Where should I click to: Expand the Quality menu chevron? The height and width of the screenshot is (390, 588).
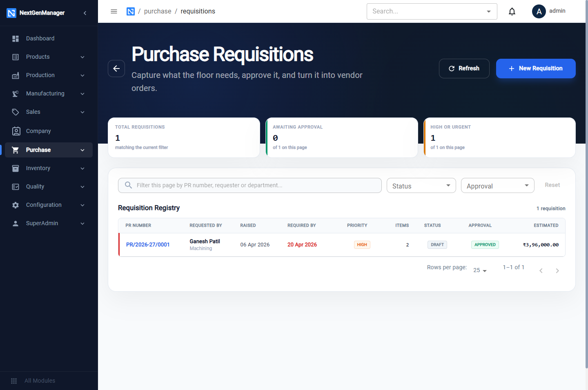point(82,187)
